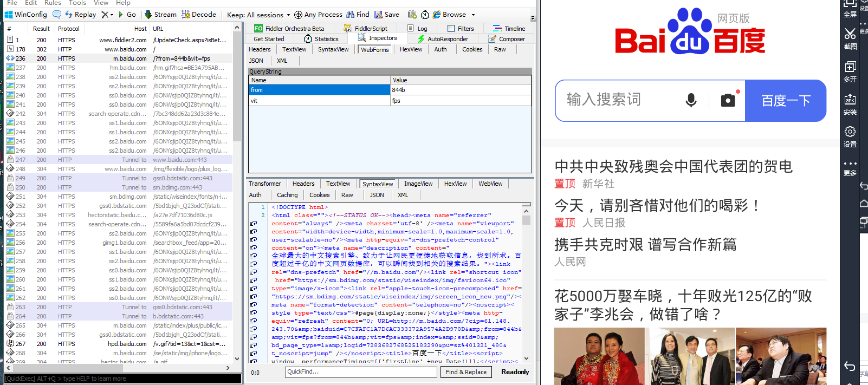Image resolution: width=868 pixels, height=385 pixels.
Task: Click the 全屏 fullscreen sidebar icon
Action: (x=850, y=8)
